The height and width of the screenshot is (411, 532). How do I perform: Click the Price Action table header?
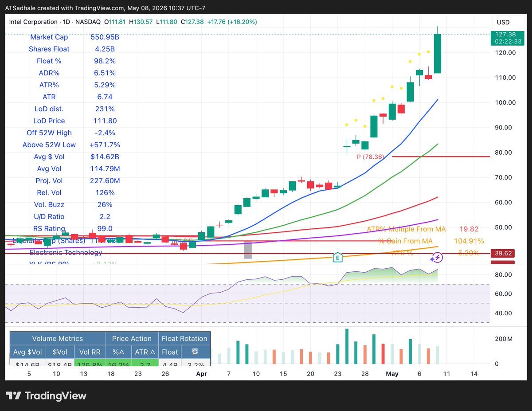coord(132,339)
